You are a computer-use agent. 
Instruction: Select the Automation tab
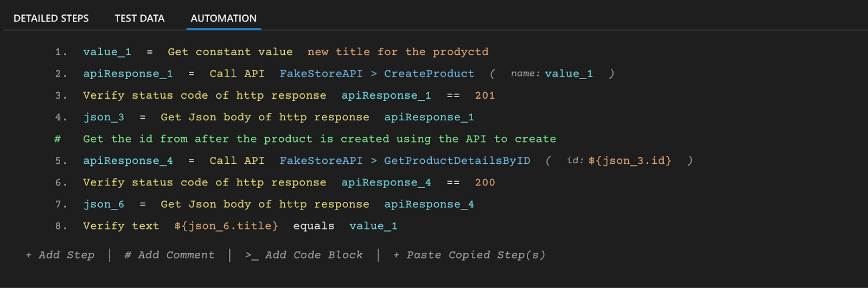pyautogui.click(x=224, y=18)
